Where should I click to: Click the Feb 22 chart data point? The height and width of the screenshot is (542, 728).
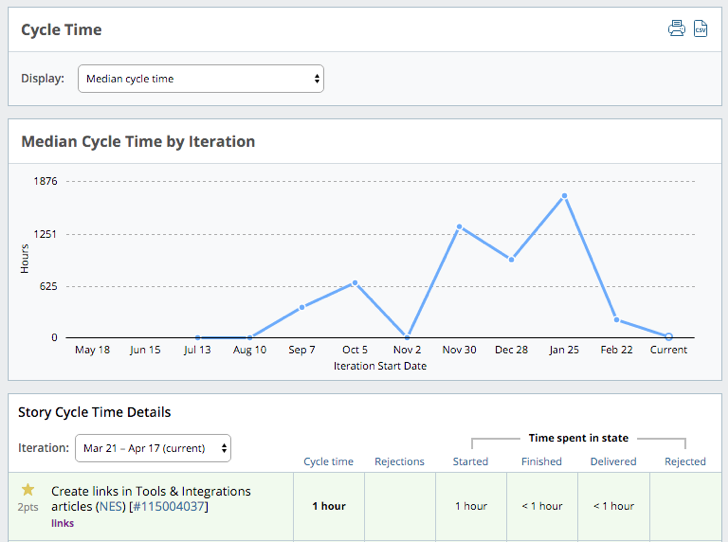tap(617, 320)
